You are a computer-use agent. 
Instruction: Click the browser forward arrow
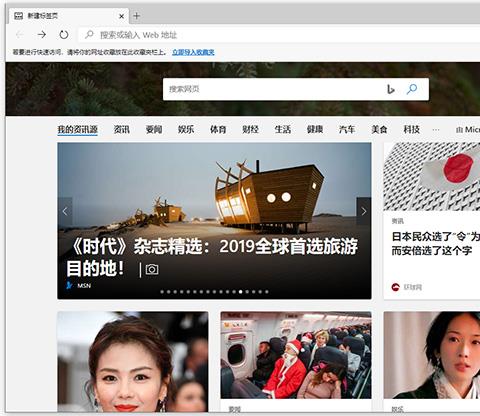pos(42,34)
